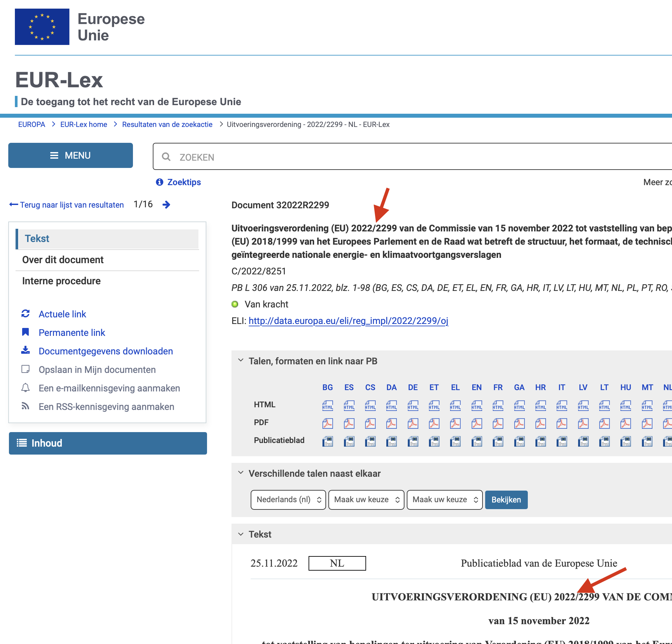The image size is (672, 644).
Task: Click Resultaten van de zoekactie breadcrumb
Action: [167, 124]
